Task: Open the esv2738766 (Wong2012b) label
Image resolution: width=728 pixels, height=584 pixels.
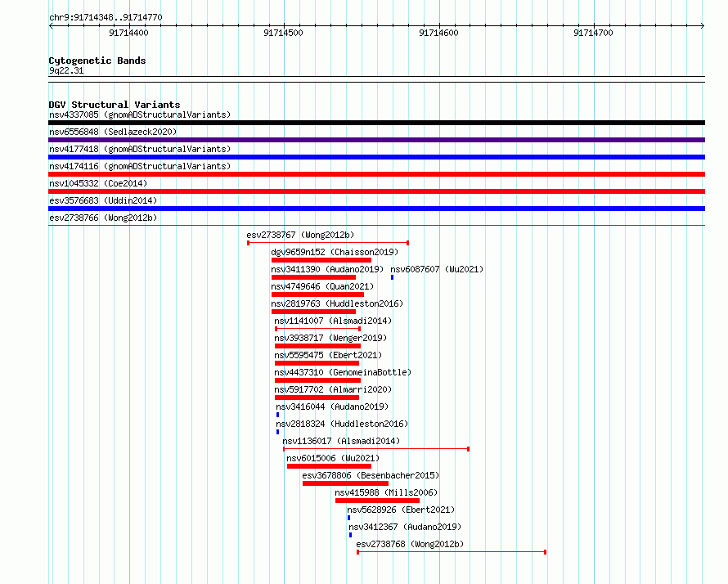Action: pyautogui.click(x=103, y=218)
